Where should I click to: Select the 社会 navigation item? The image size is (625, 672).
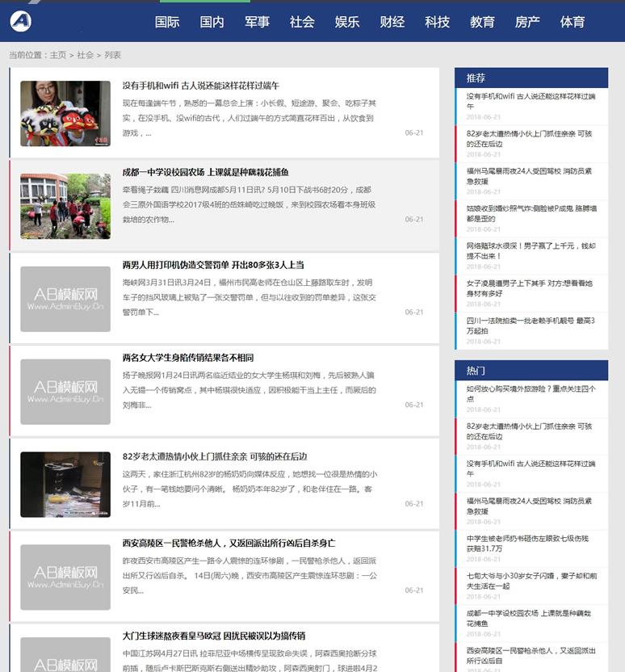coord(302,22)
